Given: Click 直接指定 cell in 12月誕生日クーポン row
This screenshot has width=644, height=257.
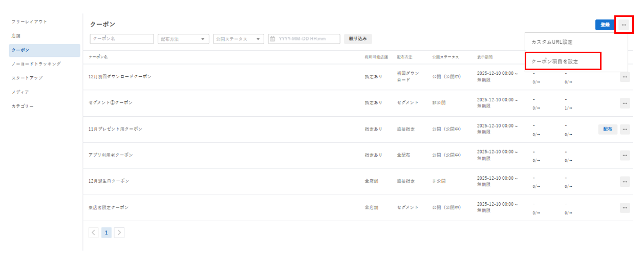Looking at the screenshot, I should [405, 181].
